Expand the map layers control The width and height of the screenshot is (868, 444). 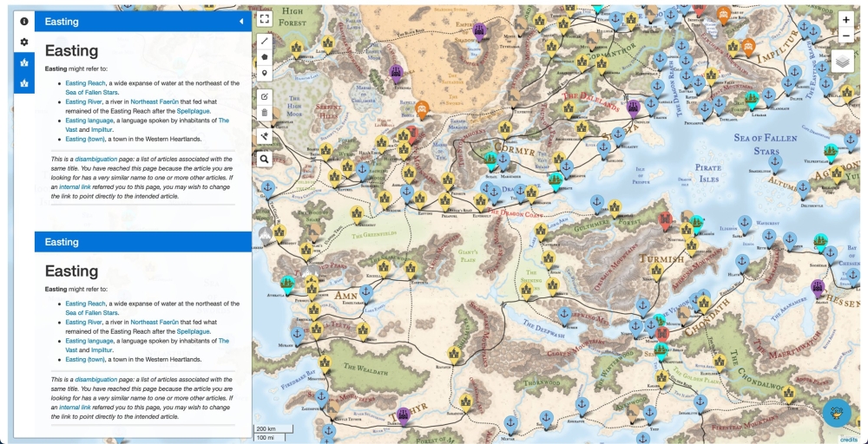(x=842, y=61)
